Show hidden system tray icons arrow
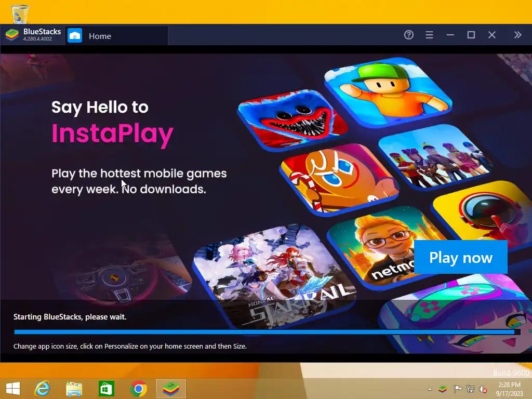This screenshot has width=532, height=399. coord(430,389)
